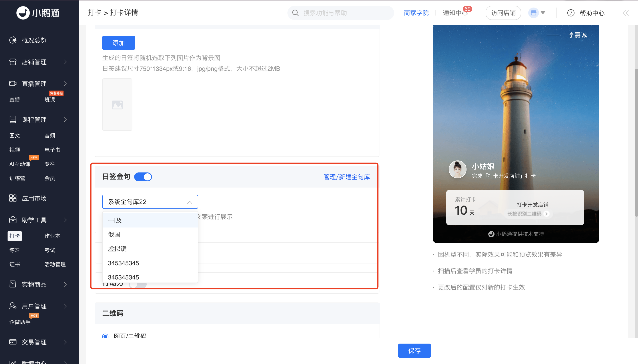Click the 交易管理 card icon

coord(13,342)
